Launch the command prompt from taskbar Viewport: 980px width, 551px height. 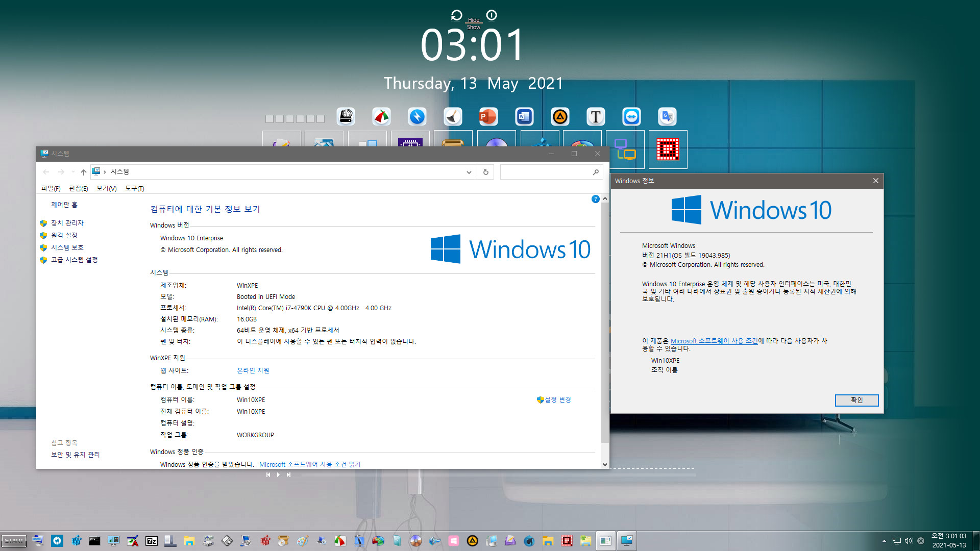coord(94,541)
